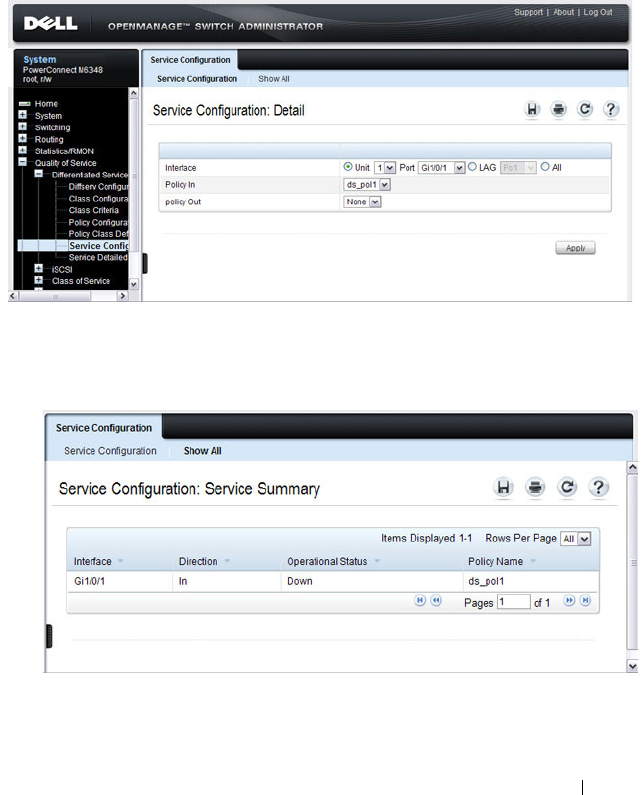This screenshot has height=795, width=641.
Task: Select Service Configuration subtab in Summary view
Action: tap(110, 451)
